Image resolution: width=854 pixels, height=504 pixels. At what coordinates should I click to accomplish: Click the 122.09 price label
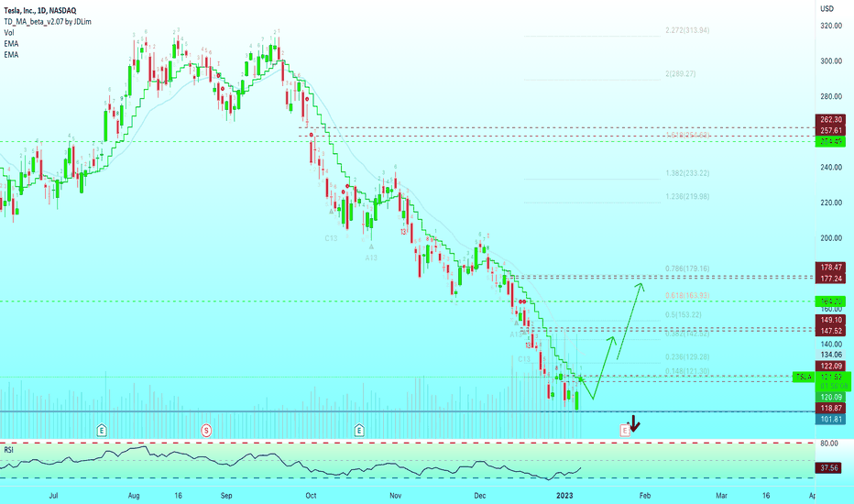(830, 367)
